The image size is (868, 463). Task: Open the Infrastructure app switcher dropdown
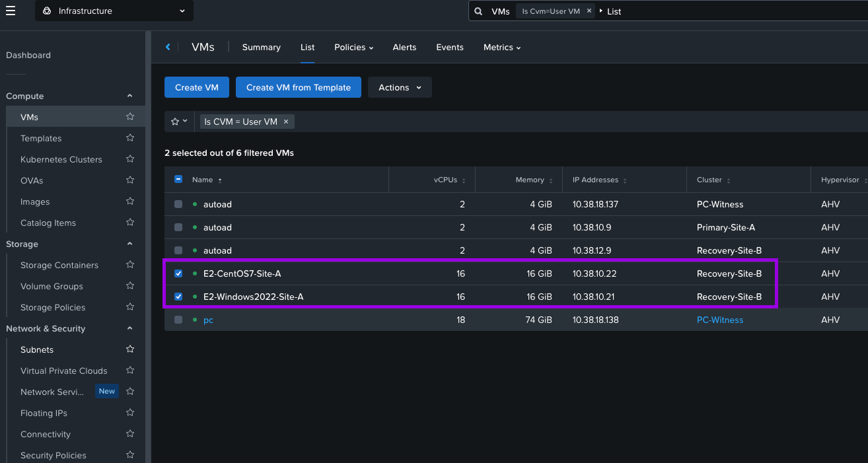[114, 11]
